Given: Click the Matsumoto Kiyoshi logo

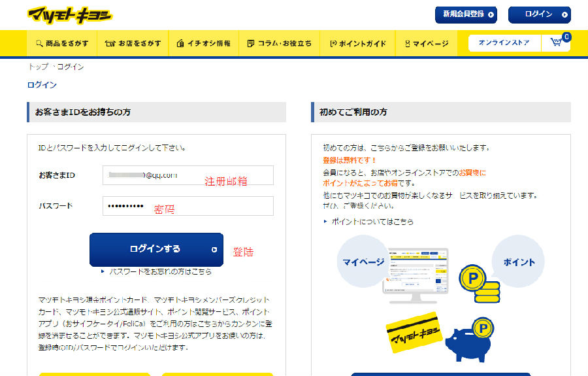Looking at the screenshot, I should pyautogui.click(x=69, y=15).
